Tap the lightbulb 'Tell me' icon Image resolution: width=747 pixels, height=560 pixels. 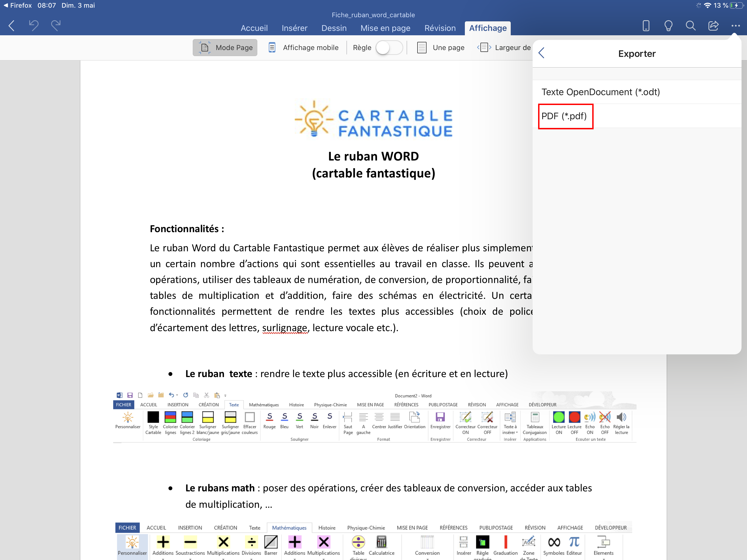pyautogui.click(x=668, y=26)
